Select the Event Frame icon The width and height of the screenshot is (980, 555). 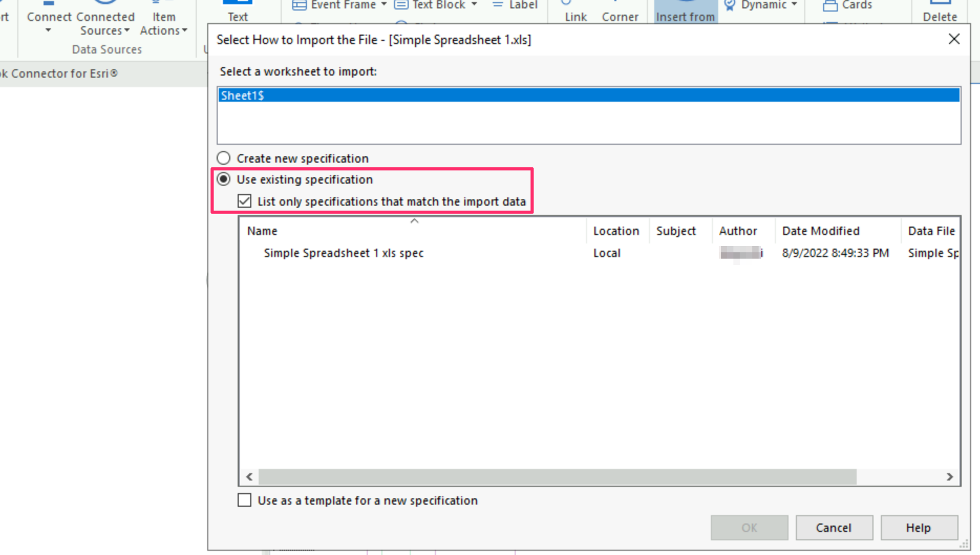pyautogui.click(x=300, y=5)
